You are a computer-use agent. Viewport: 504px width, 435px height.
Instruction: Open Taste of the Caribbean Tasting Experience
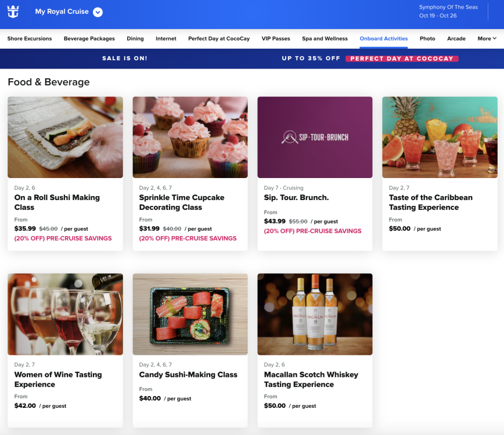[x=431, y=202]
